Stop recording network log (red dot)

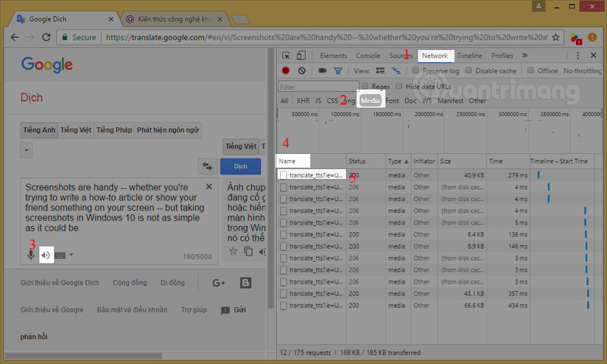(286, 71)
